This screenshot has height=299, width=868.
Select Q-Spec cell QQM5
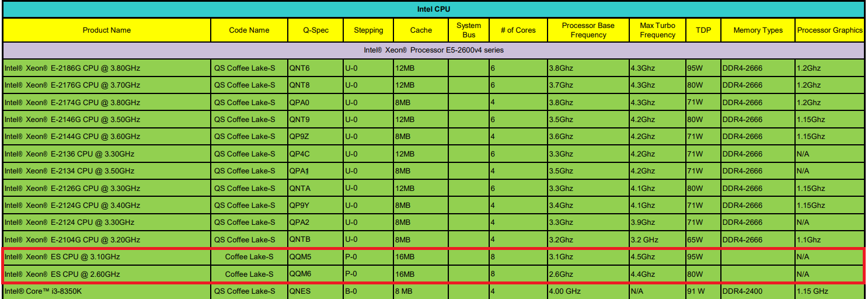pyautogui.click(x=315, y=256)
